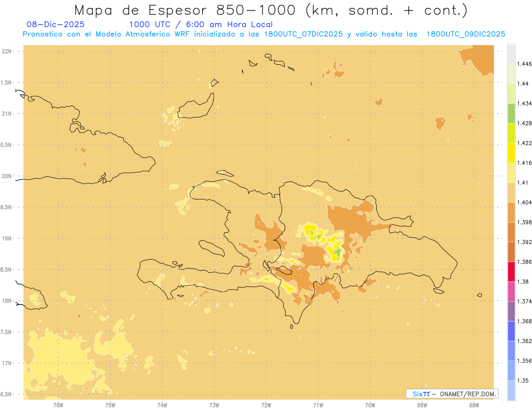The height and width of the screenshot is (411, 532).
Task: Click the WRF model forecast description line
Action: point(264,34)
